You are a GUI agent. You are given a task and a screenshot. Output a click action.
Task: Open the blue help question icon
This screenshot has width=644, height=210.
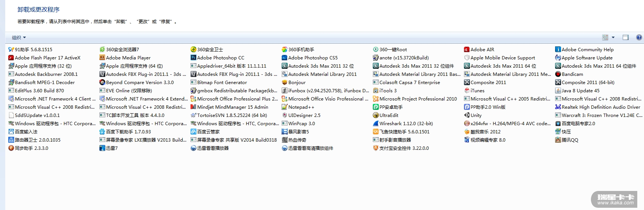[x=639, y=37]
